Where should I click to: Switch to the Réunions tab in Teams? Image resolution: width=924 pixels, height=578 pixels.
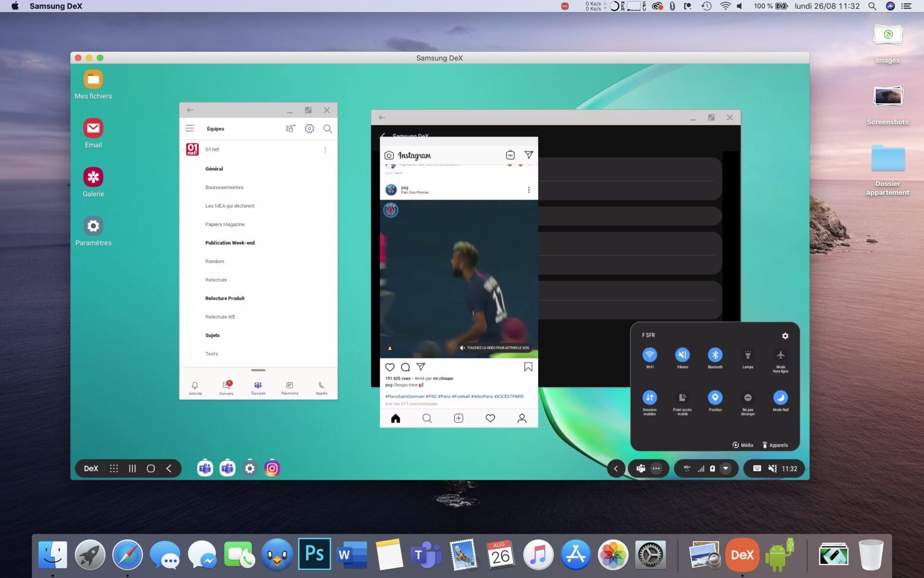click(290, 388)
